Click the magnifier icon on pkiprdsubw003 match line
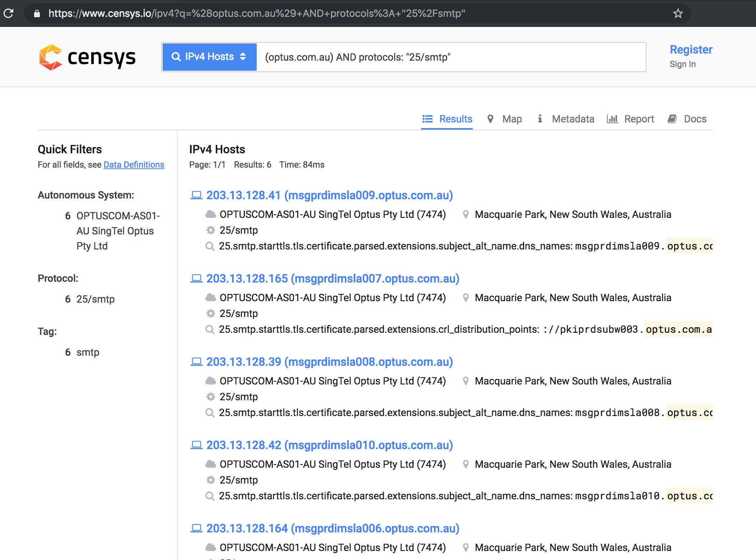This screenshot has width=756, height=560. [x=210, y=330]
